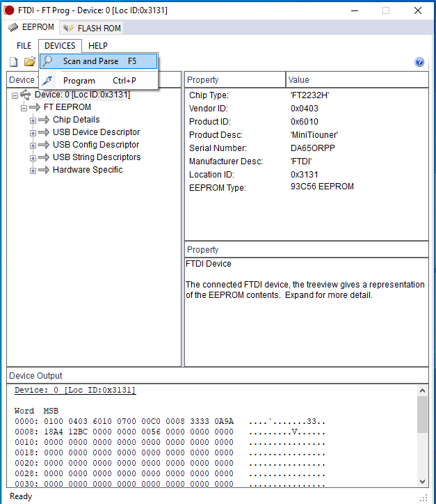Viewport: 436px width, 504px height.
Task: Switch to the EEPROM tab
Action: coord(31,27)
